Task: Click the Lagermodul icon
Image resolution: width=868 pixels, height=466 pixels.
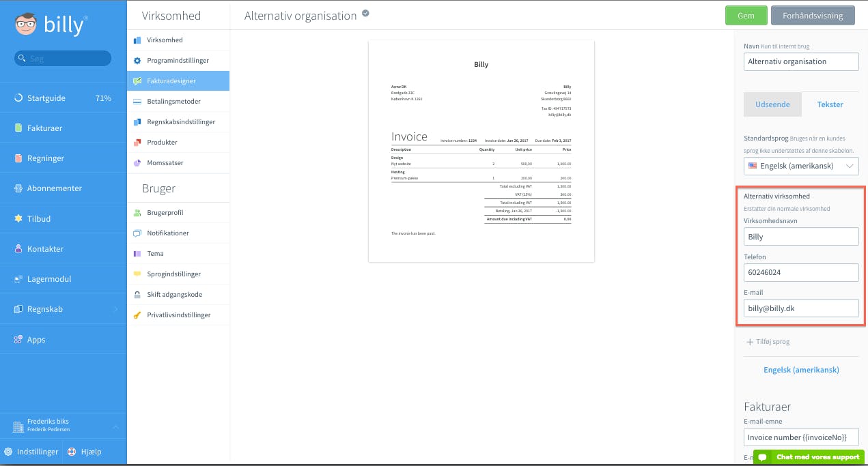Action: pos(19,279)
